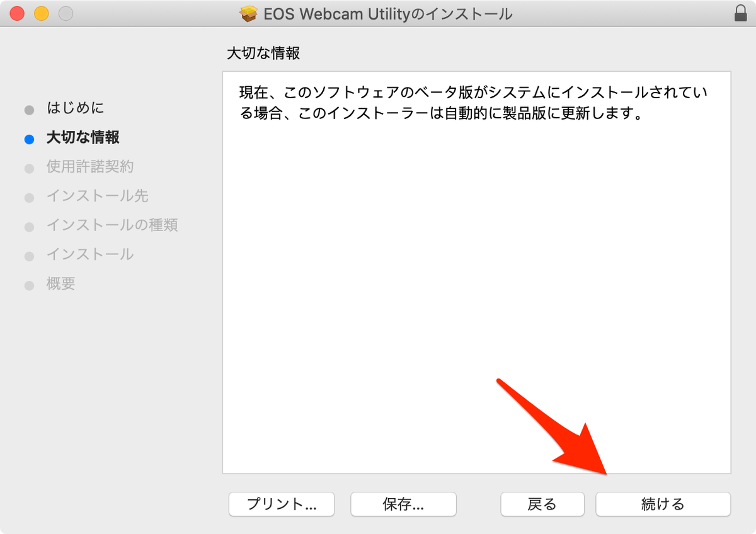Image resolution: width=756 pixels, height=534 pixels.
Task: Click the beta version information paragraph
Action: click(x=474, y=104)
